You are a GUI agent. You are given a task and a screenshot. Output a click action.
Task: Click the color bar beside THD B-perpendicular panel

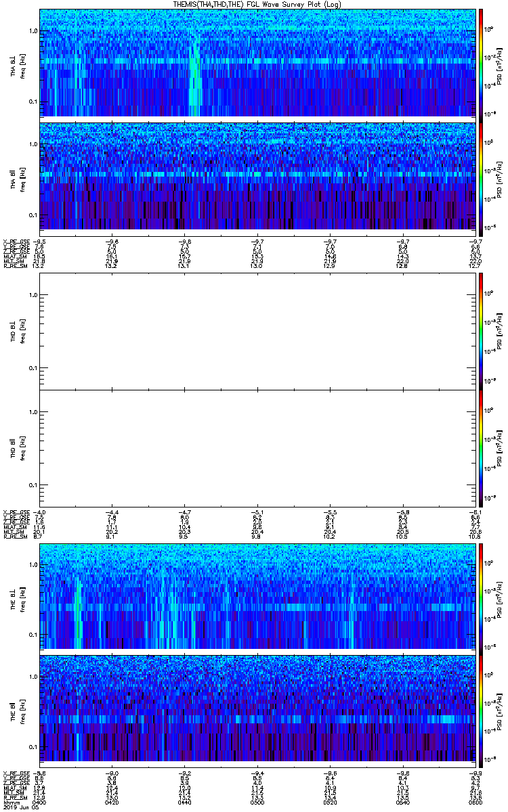pyautogui.click(x=481, y=331)
